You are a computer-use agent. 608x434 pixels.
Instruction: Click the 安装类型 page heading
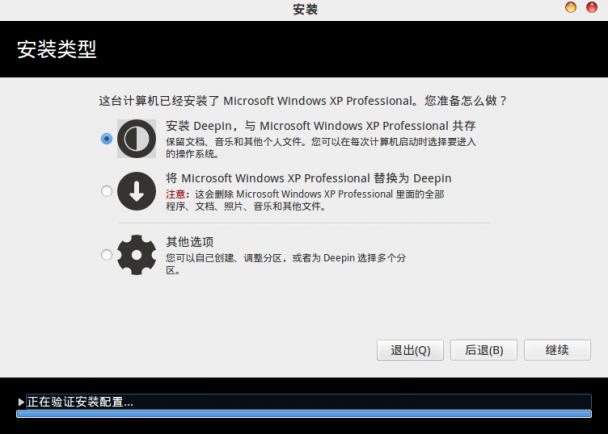coord(57,49)
